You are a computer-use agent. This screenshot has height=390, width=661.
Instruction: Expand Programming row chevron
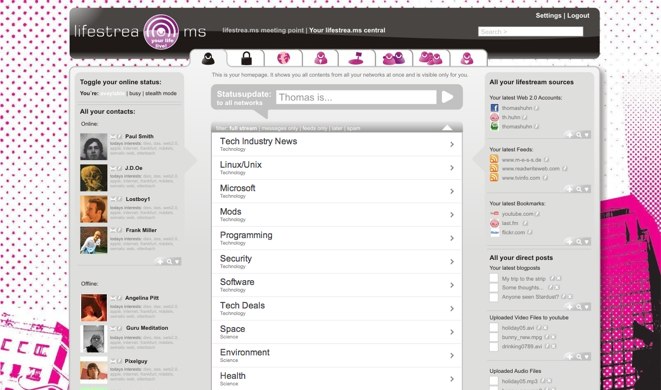tap(451, 238)
